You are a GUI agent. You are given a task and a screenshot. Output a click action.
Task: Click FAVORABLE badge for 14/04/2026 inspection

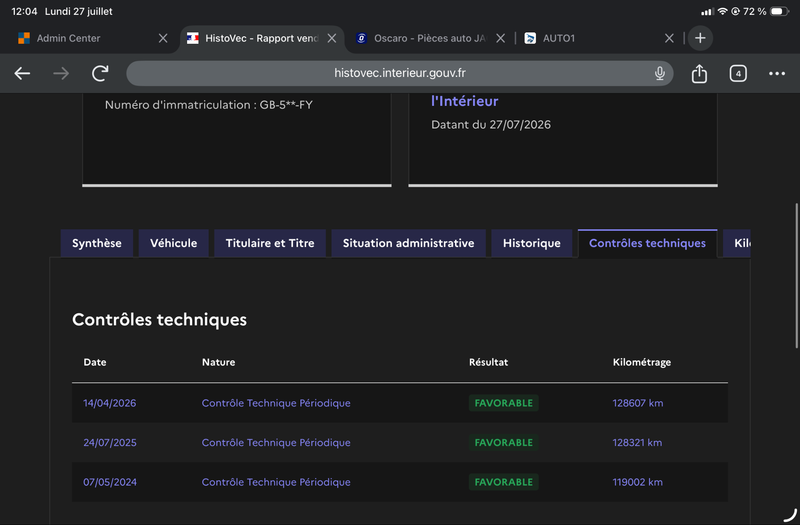504,403
